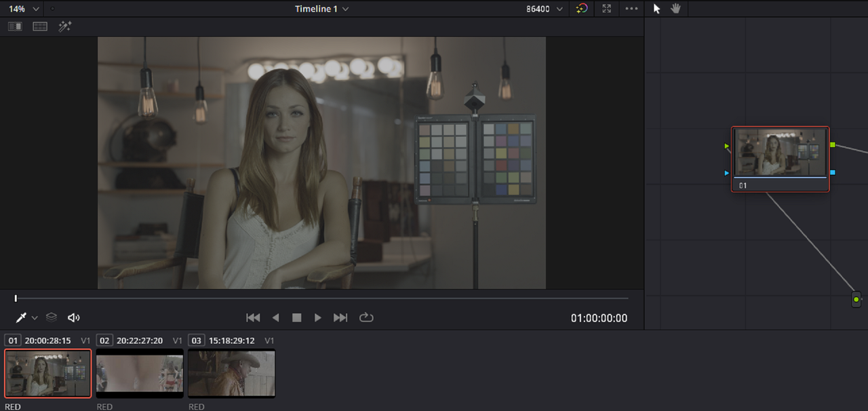This screenshot has width=868, height=411.
Task: Click clip number badge 03
Action: [x=196, y=340]
